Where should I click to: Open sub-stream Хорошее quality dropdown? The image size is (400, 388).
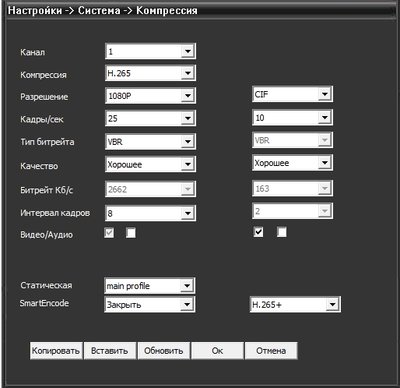[x=292, y=163]
